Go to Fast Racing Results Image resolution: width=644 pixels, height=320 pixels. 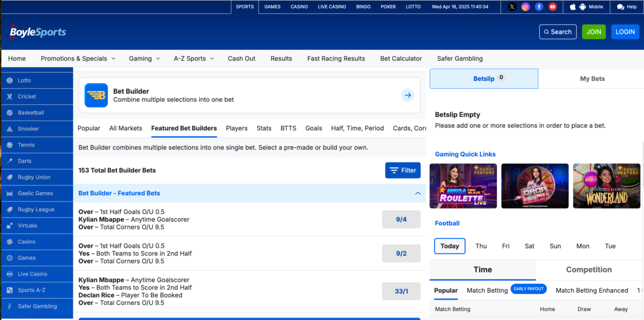click(336, 58)
